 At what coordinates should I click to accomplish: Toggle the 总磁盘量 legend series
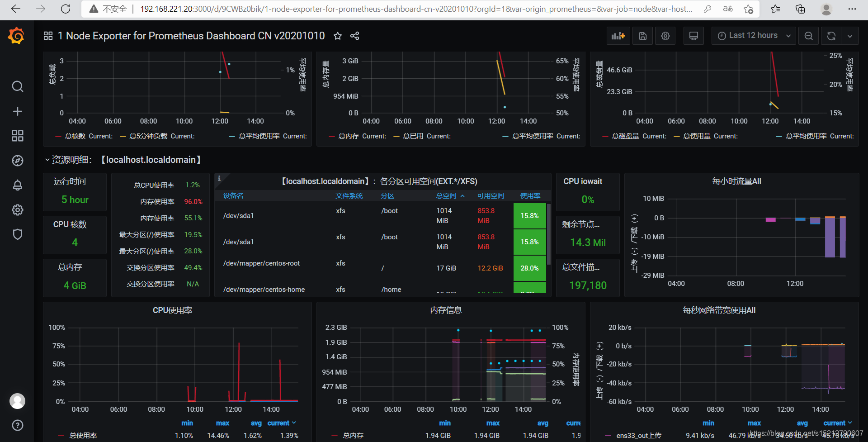click(625, 136)
